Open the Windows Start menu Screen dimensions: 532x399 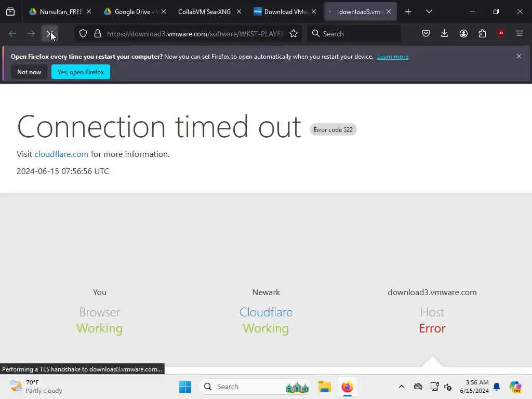click(185, 387)
